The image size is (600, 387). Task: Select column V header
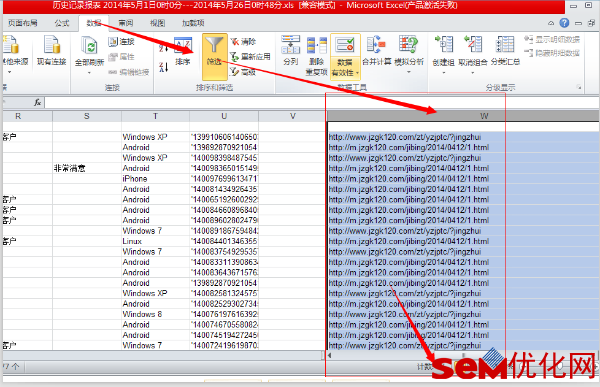(292, 116)
